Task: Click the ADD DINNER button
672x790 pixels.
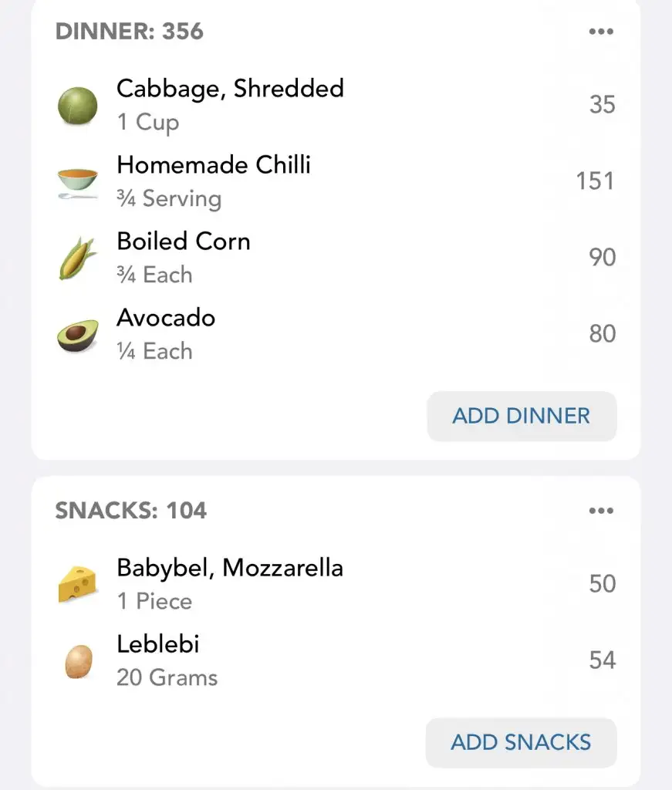Action: (522, 416)
